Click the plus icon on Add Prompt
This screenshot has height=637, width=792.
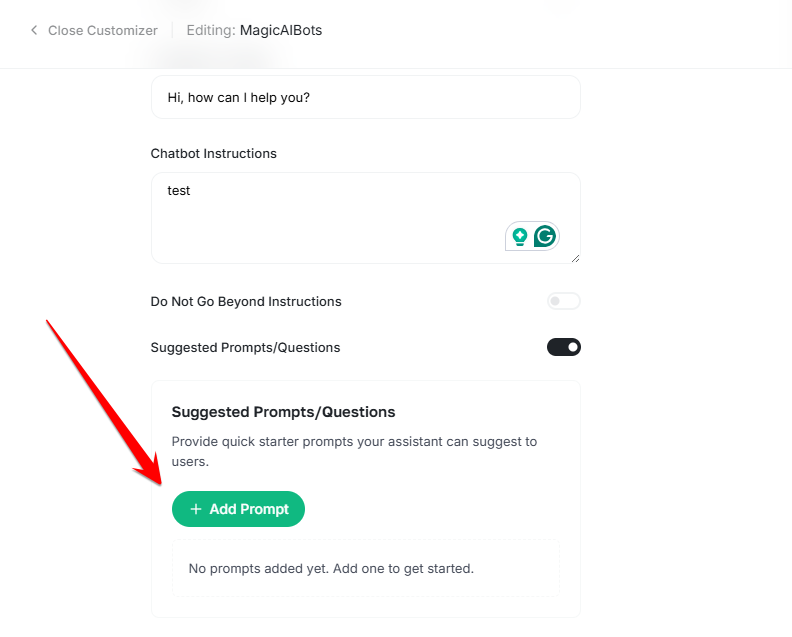(x=196, y=509)
